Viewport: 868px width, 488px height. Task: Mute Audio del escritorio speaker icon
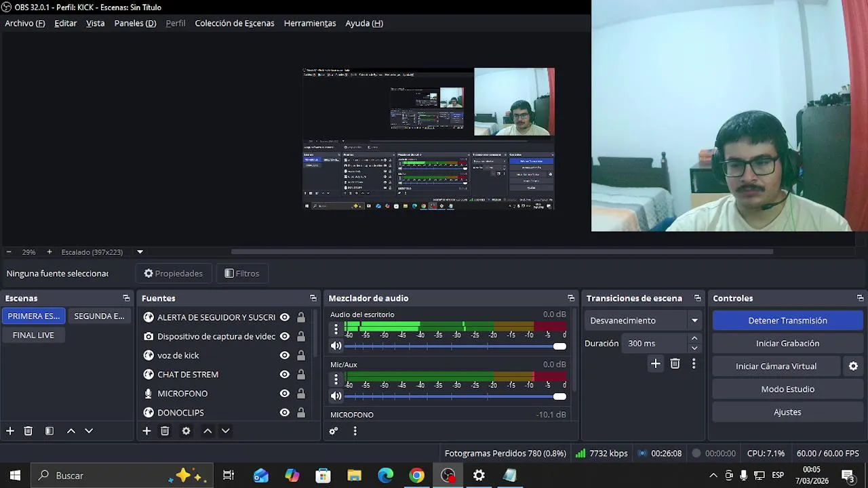point(336,346)
